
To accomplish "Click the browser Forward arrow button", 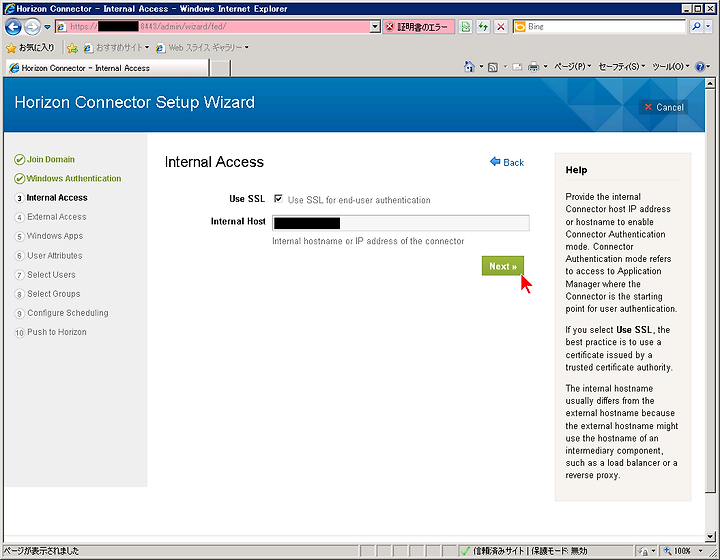I will [32, 27].
